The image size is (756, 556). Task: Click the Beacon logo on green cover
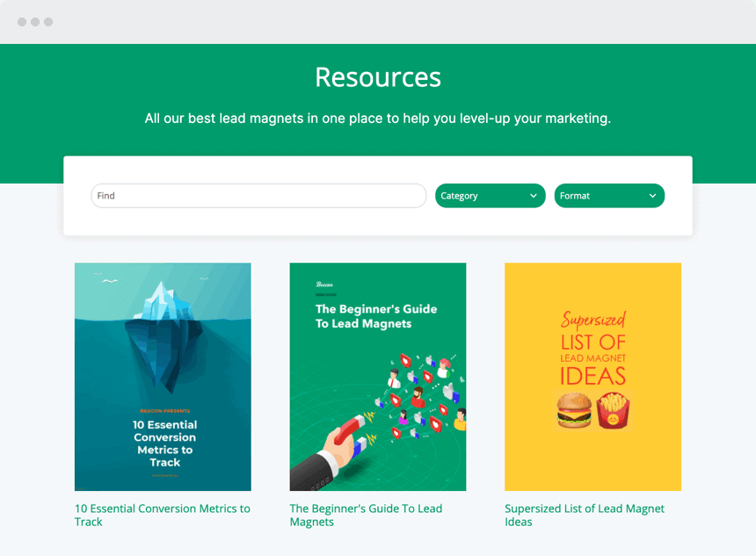pos(325,285)
